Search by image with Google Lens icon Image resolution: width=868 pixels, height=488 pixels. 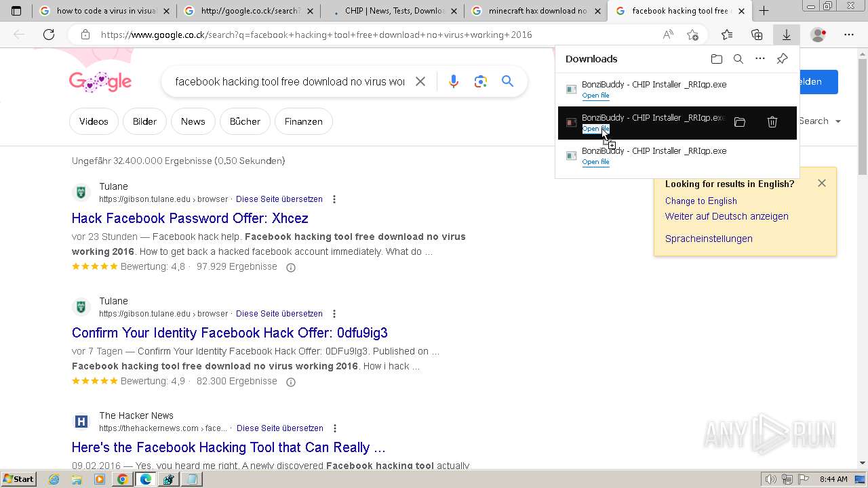coord(481,81)
